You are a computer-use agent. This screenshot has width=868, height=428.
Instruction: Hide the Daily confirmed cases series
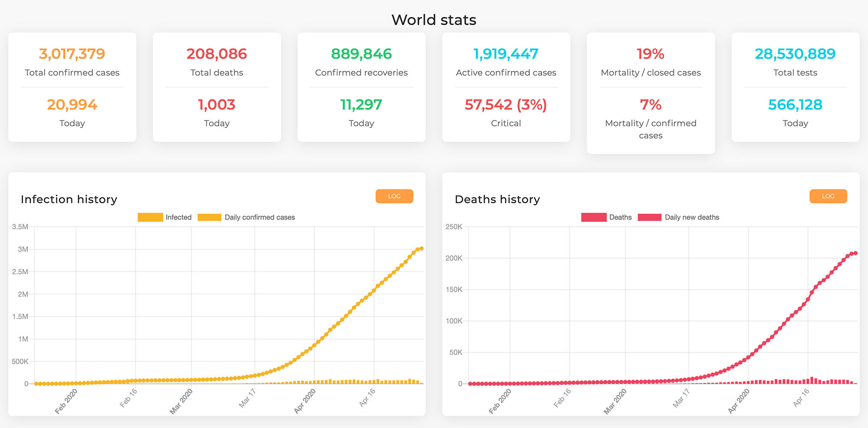[x=259, y=217]
